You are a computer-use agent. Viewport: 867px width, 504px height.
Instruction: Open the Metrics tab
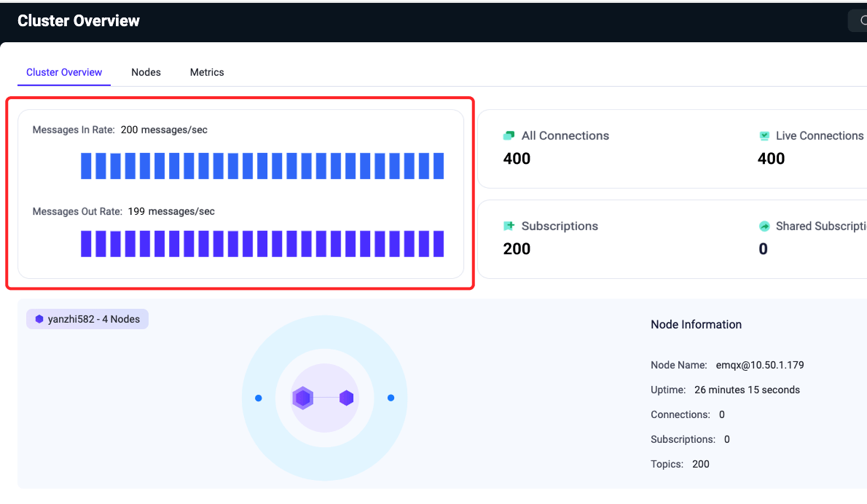[x=207, y=73]
